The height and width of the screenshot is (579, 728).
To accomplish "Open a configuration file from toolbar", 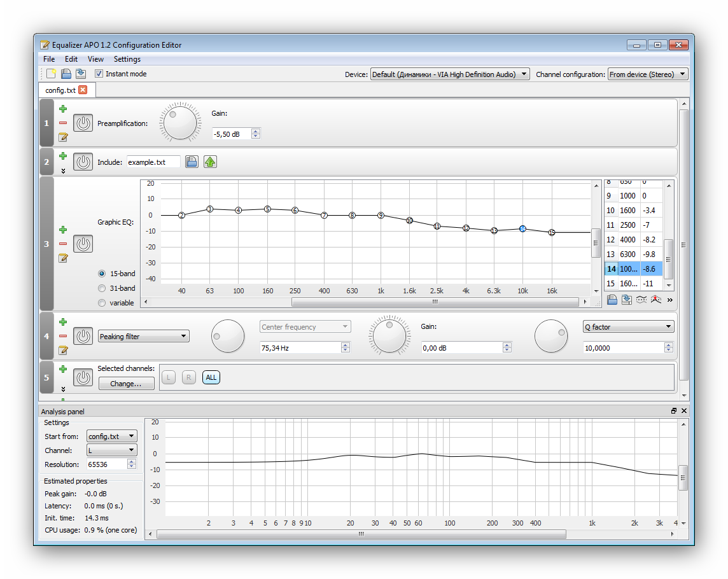I will click(66, 73).
